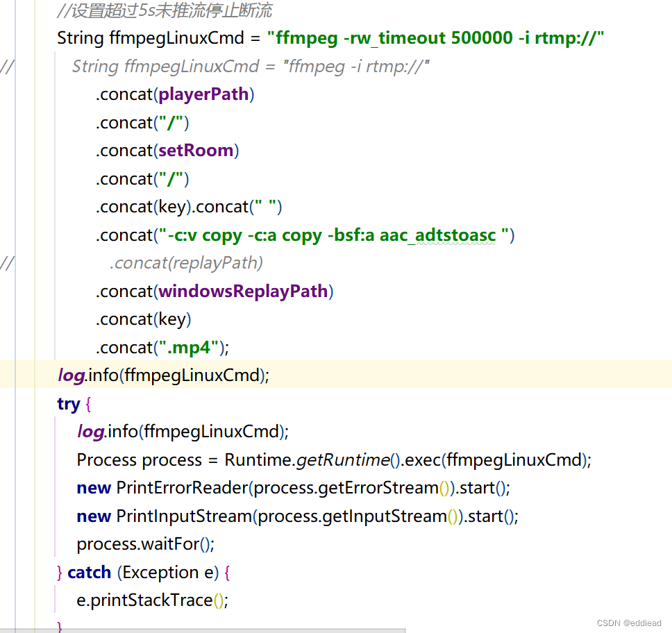This screenshot has width=672, height=633.
Task: Click the ".mp4" string literal
Action: point(189,348)
